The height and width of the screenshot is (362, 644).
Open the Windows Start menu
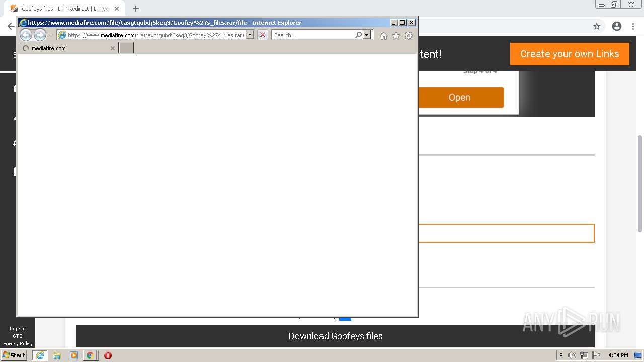[x=14, y=355]
